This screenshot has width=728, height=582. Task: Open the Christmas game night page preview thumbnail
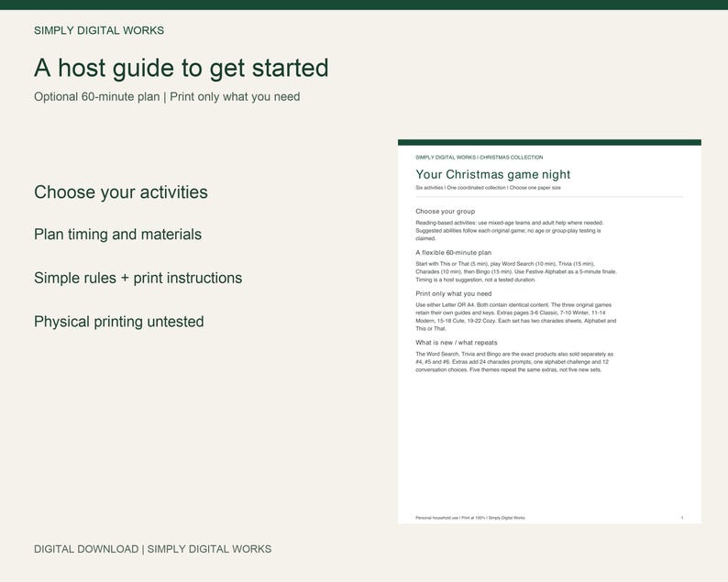549,332
